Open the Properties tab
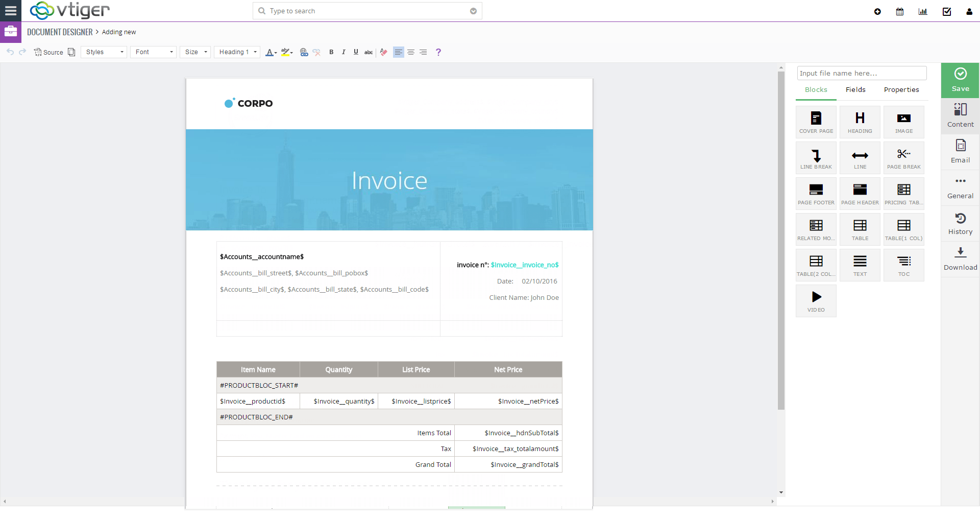 click(x=901, y=90)
